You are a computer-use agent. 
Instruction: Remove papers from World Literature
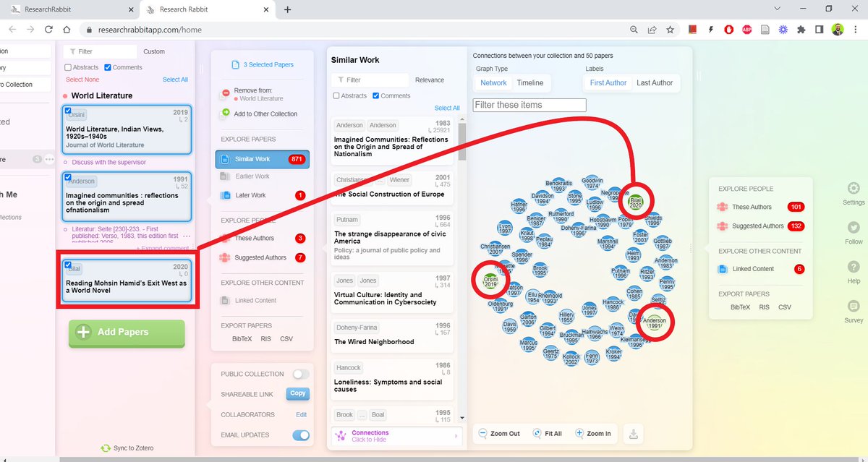click(x=253, y=94)
